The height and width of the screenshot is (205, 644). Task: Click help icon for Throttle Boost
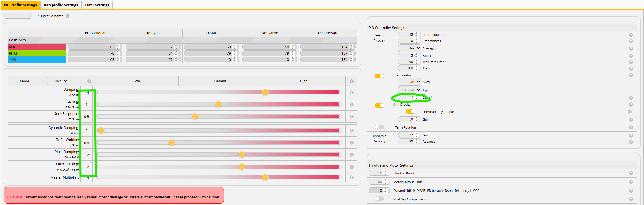click(631, 173)
